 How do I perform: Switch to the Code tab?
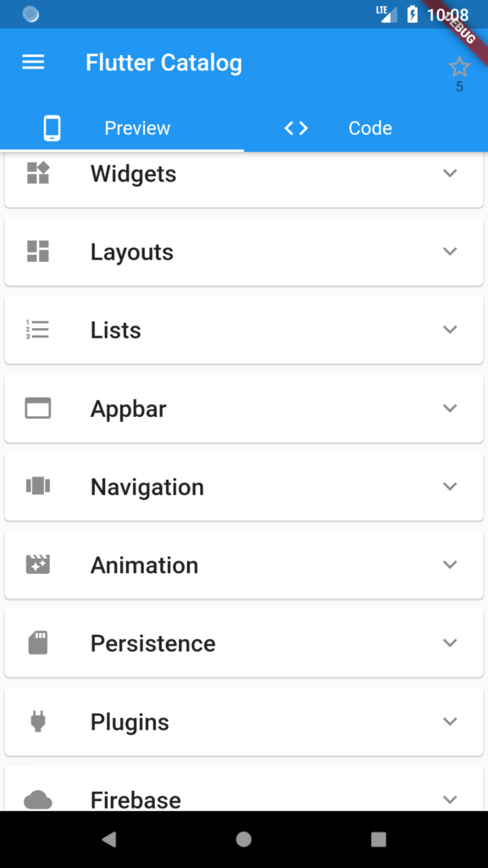[x=370, y=128]
